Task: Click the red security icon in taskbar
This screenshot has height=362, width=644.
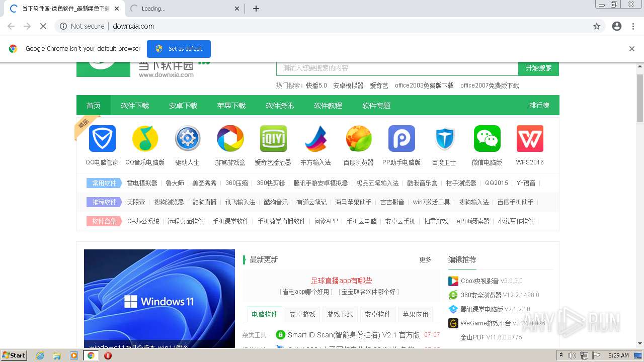Action: click(x=108, y=355)
